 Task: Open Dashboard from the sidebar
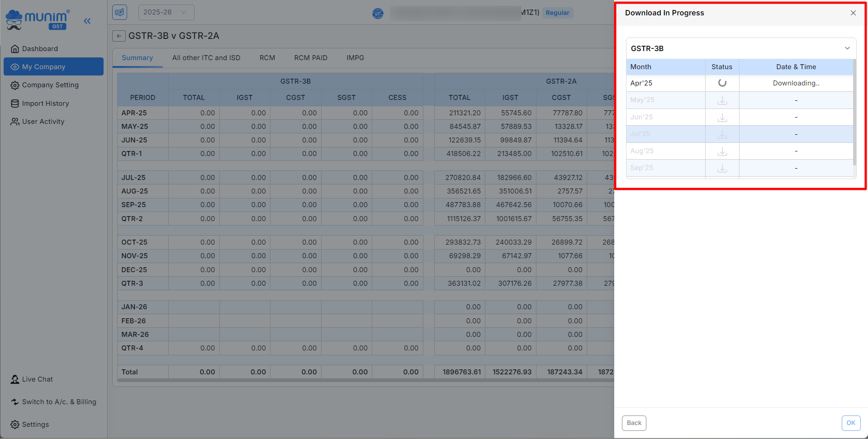coord(40,49)
